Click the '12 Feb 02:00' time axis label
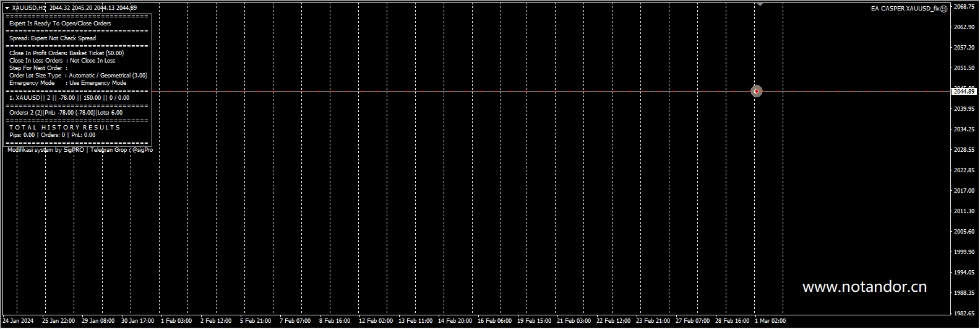The image size is (980, 329). click(x=376, y=322)
